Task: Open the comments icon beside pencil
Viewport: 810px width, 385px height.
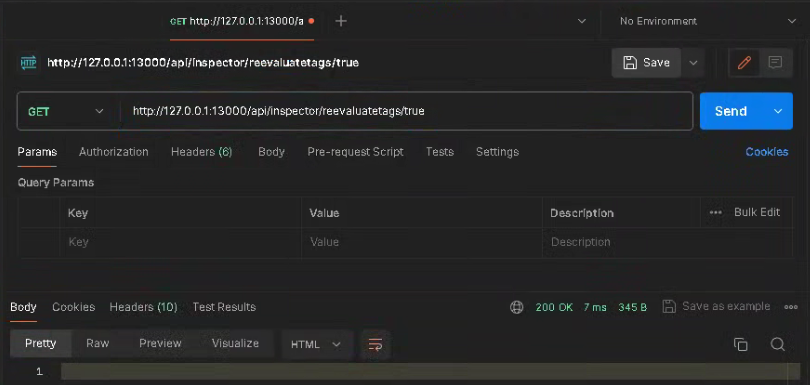Action: [x=775, y=63]
